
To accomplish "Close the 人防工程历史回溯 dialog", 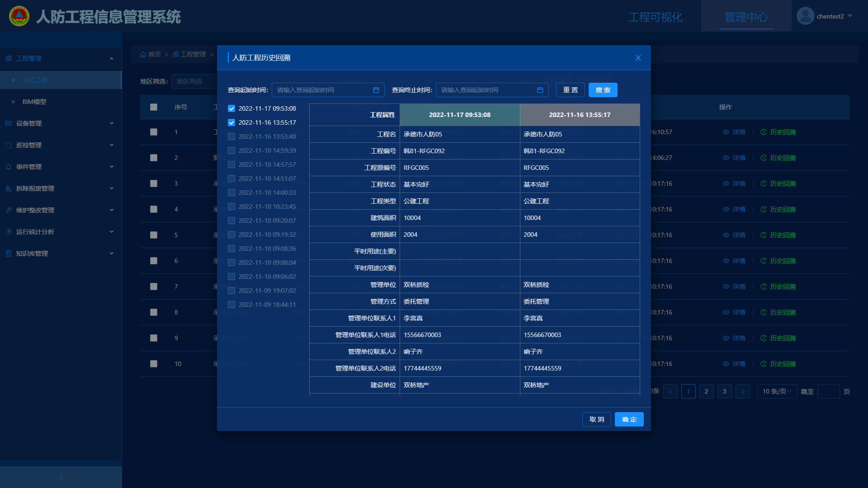I will click(638, 58).
